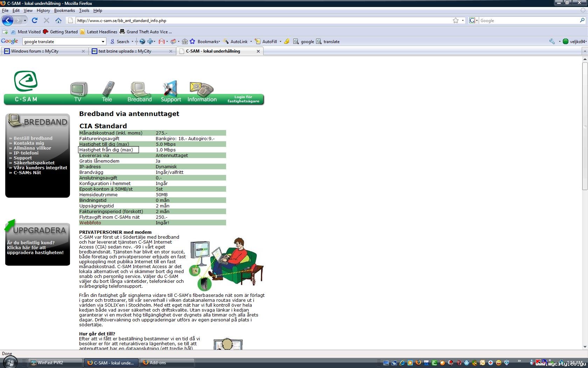Click the Google toolbar Search button

pos(120,41)
